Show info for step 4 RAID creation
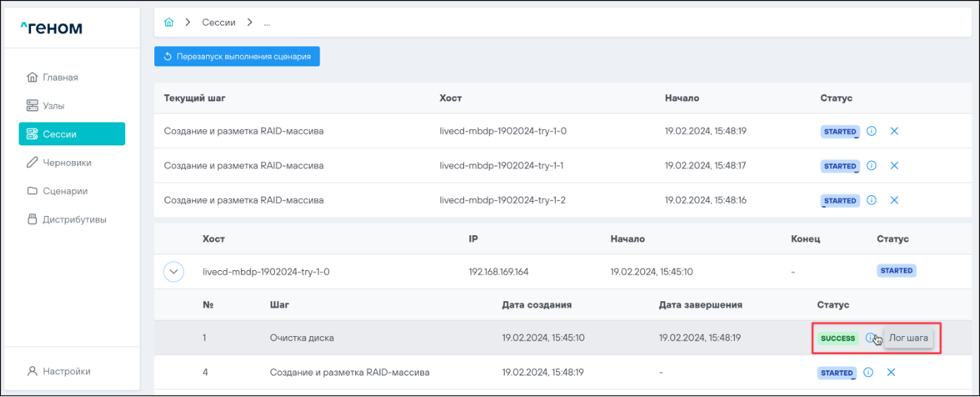This screenshot has height=397, width=980. (x=868, y=373)
